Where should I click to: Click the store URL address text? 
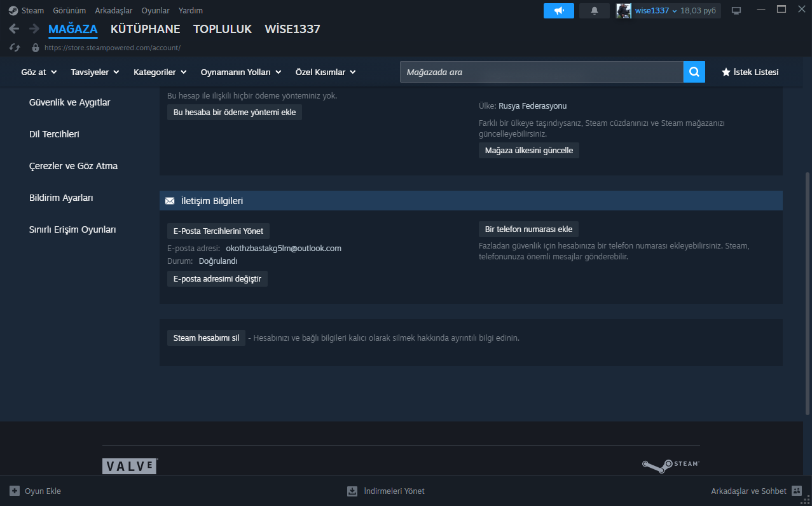(x=113, y=48)
